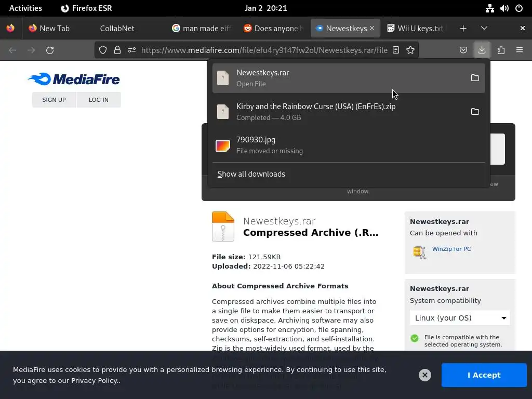Click the WinZip application icon

click(x=420, y=252)
